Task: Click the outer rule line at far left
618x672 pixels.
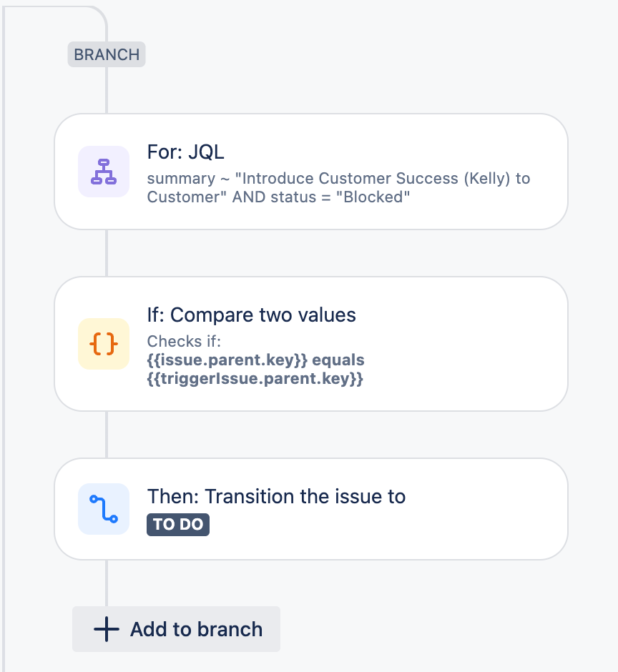Action: (4, 357)
